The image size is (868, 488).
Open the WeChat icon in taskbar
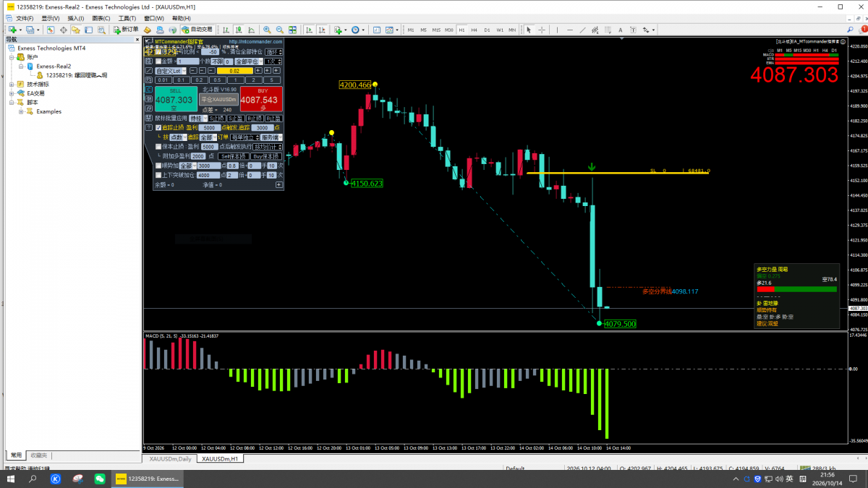coord(100,479)
